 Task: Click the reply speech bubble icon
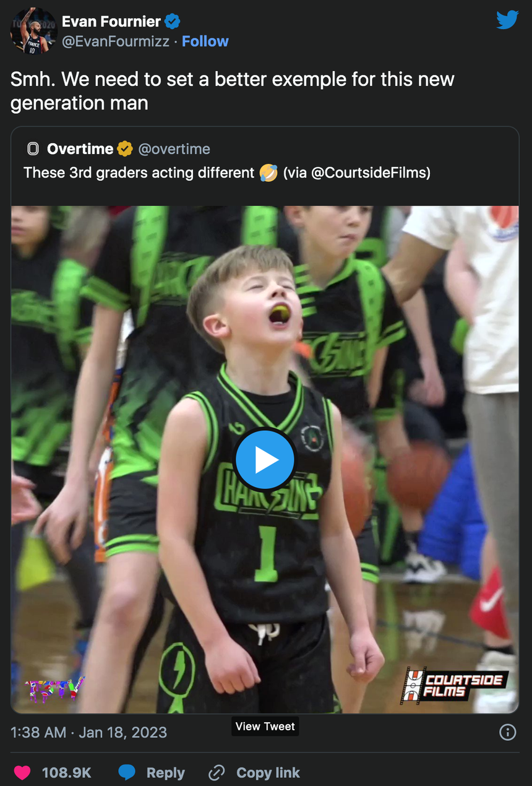click(127, 772)
